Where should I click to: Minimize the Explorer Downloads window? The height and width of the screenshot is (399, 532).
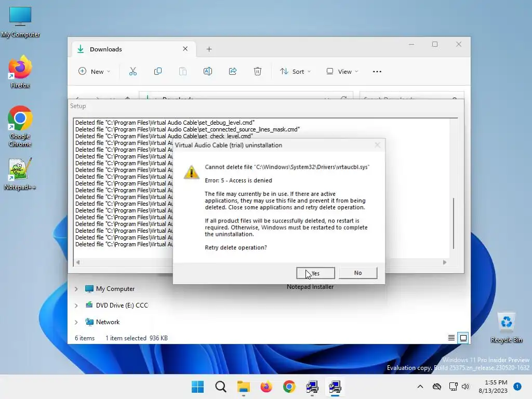tap(411, 45)
